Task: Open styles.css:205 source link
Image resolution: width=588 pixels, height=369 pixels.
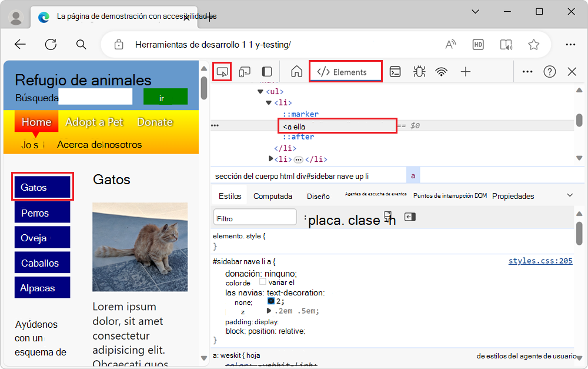Action: 540,261
